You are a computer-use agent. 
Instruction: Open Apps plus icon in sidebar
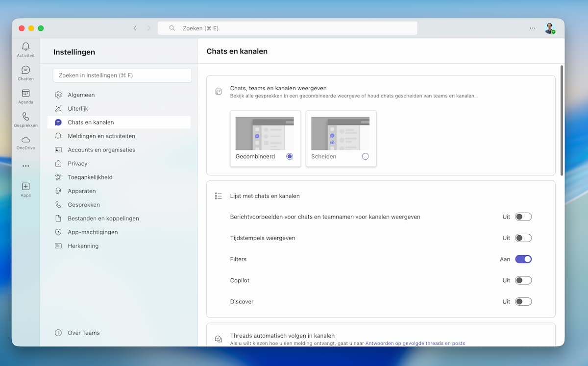(25, 187)
